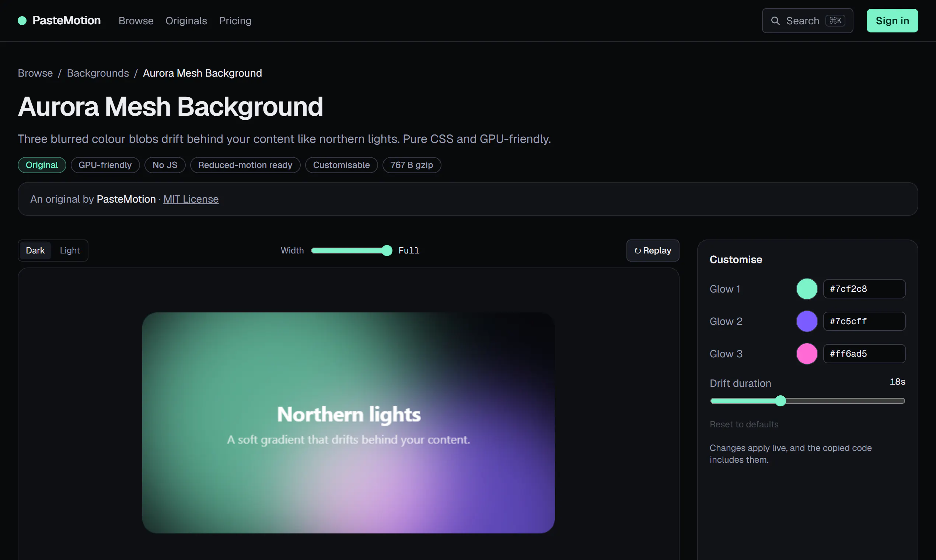Click the search magnifier icon
Image resolution: width=936 pixels, height=560 pixels.
[x=775, y=21]
